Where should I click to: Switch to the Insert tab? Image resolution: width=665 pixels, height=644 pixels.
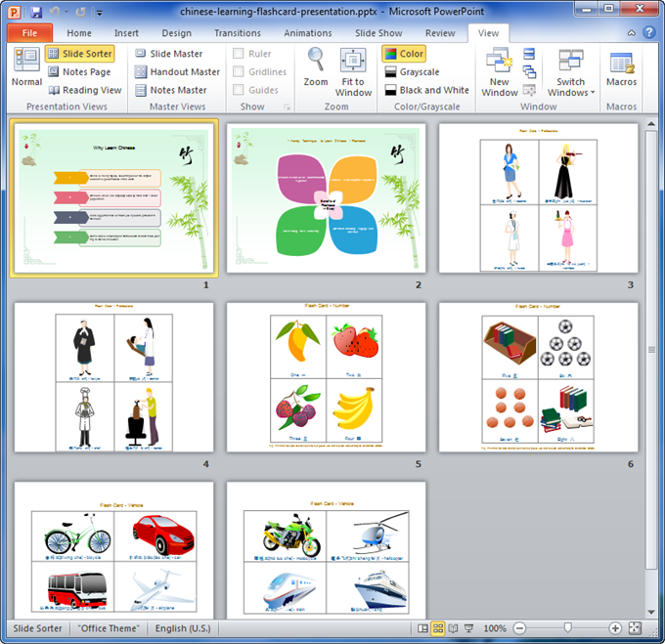(126, 33)
